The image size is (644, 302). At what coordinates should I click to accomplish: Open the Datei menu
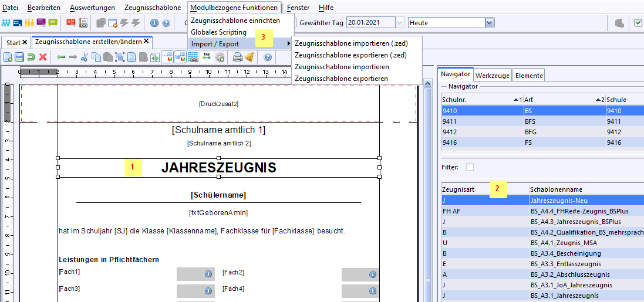pos(10,8)
